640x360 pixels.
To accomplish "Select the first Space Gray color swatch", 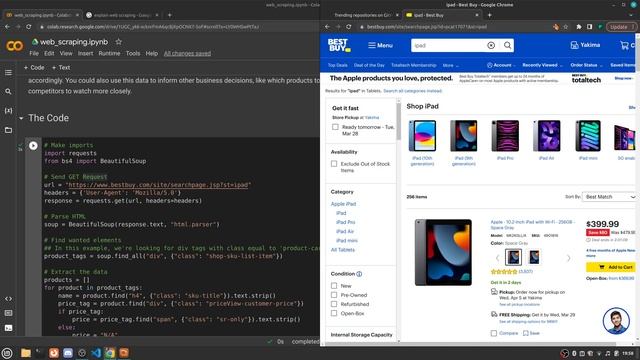I will (513, 257).
